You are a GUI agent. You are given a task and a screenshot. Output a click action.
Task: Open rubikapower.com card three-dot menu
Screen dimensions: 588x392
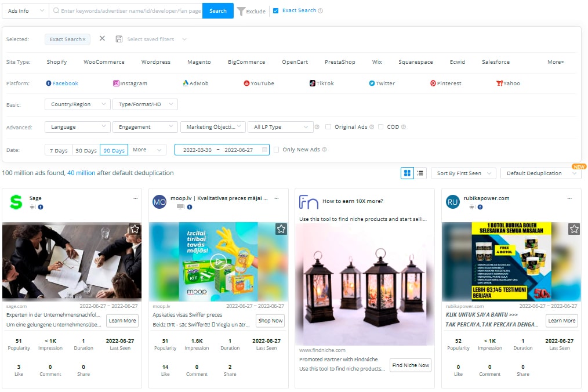[569, 198]
